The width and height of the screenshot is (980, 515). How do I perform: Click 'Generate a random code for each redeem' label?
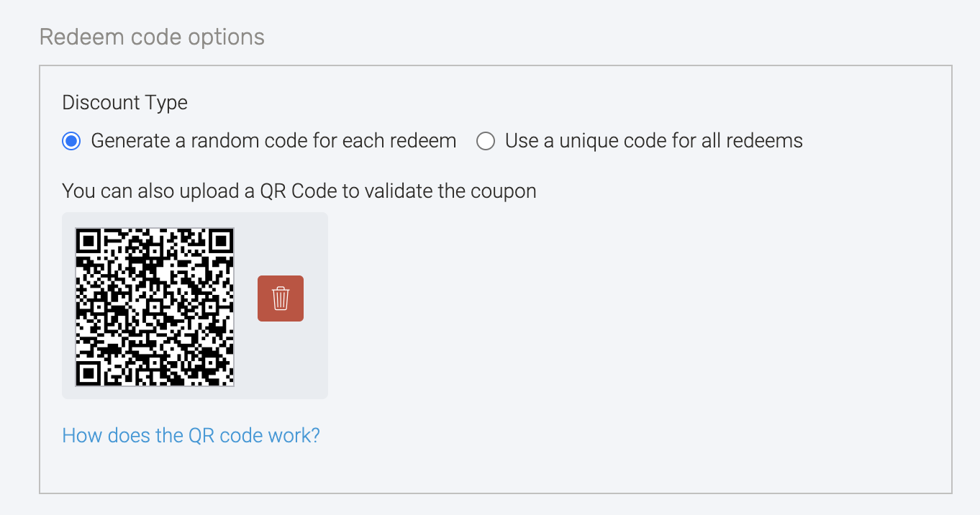pos(273,141)
